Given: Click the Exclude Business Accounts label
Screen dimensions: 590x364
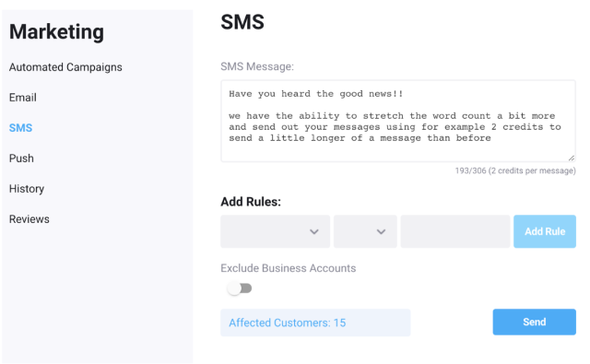Looking at the screenshot, I should [x=289, y=268].
